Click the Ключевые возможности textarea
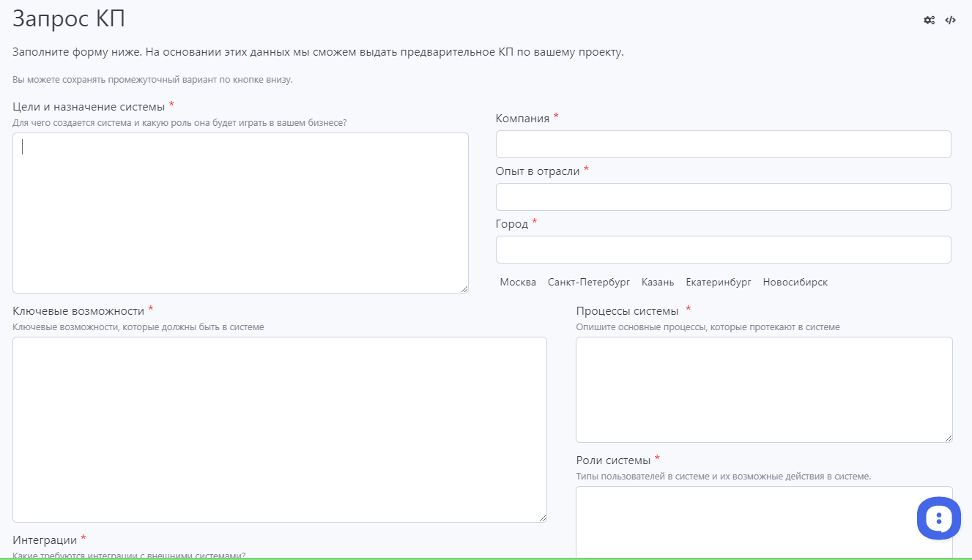This screenshot has height=560, width=972. [280, 430]
